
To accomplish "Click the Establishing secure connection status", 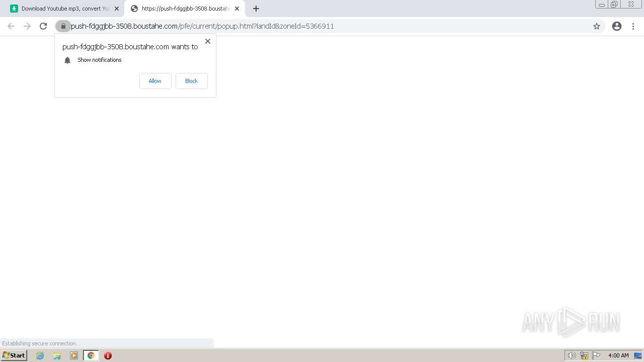I will click(x=41, y=343).
